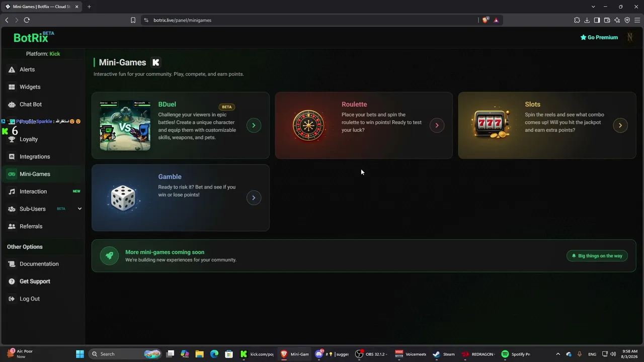The width and height of the screenshot is (644, 362).
Task: Click the Brave Shields lion icon
Action: (485, 20)
